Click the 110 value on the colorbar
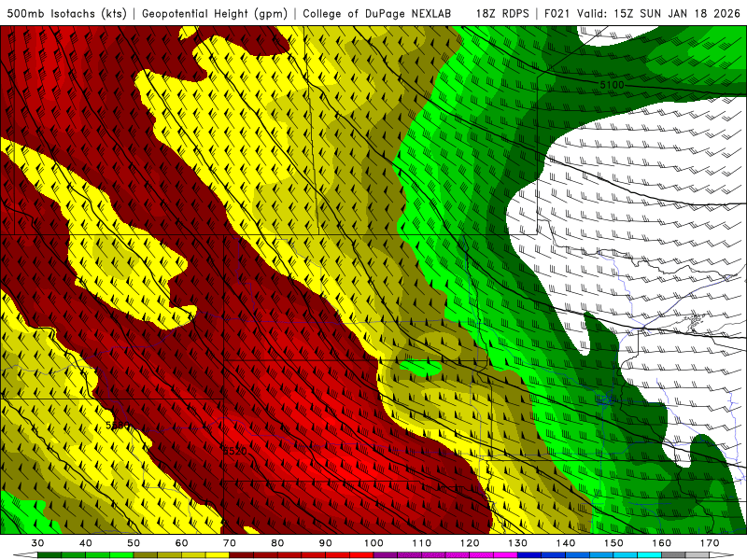Screen dimensions: 747x560 pos(422,543)
